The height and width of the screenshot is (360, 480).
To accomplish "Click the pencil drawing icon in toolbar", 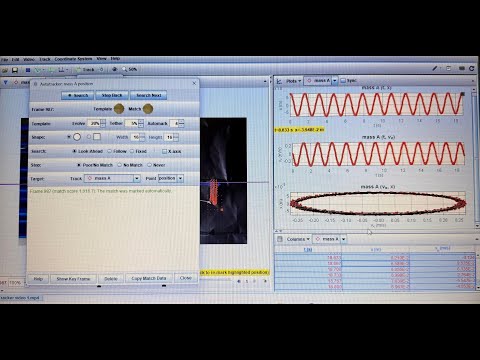I will click(x=435, y=68).
